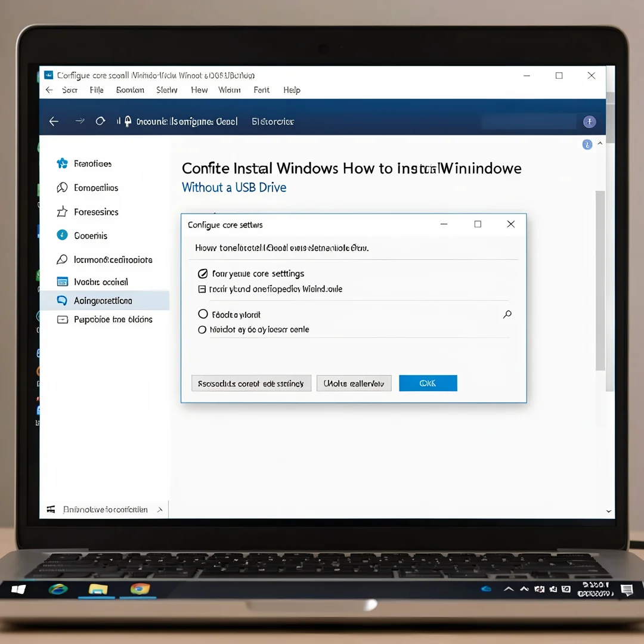Click the lock icon in address bar
Screen dimensions: 644x644
click(x=128, y=120)
